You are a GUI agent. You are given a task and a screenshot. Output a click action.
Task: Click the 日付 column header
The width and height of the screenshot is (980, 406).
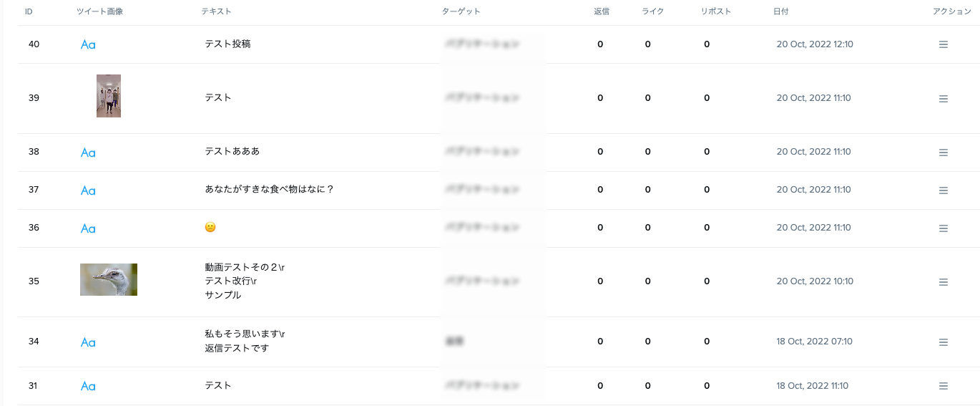[781, 11]
